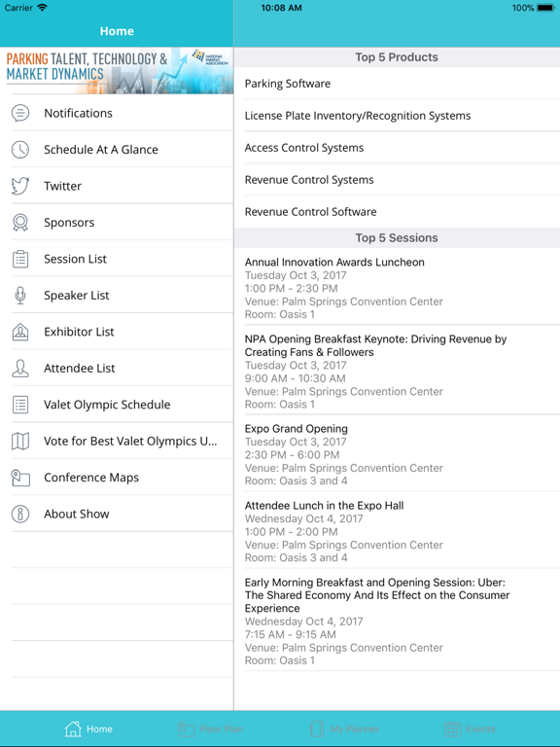Open NPA Opening Breakfast Keynote session
Screen dimensions: 560x747
[x=397, y=371]
